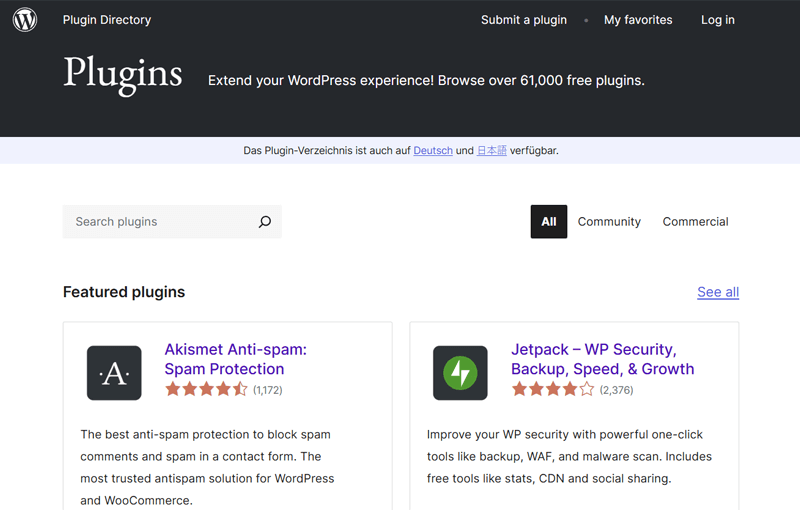Open Jetpack – WP Security title link
This screenshot has width=800, height=510.
click(603, 359)
